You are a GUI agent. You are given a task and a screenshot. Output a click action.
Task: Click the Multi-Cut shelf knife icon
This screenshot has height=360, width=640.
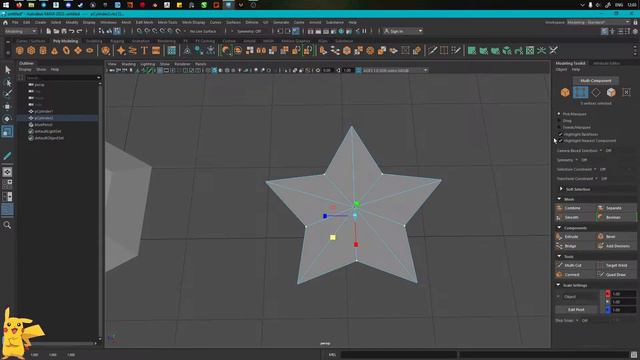pyautogui.click(x=432, y=51)
